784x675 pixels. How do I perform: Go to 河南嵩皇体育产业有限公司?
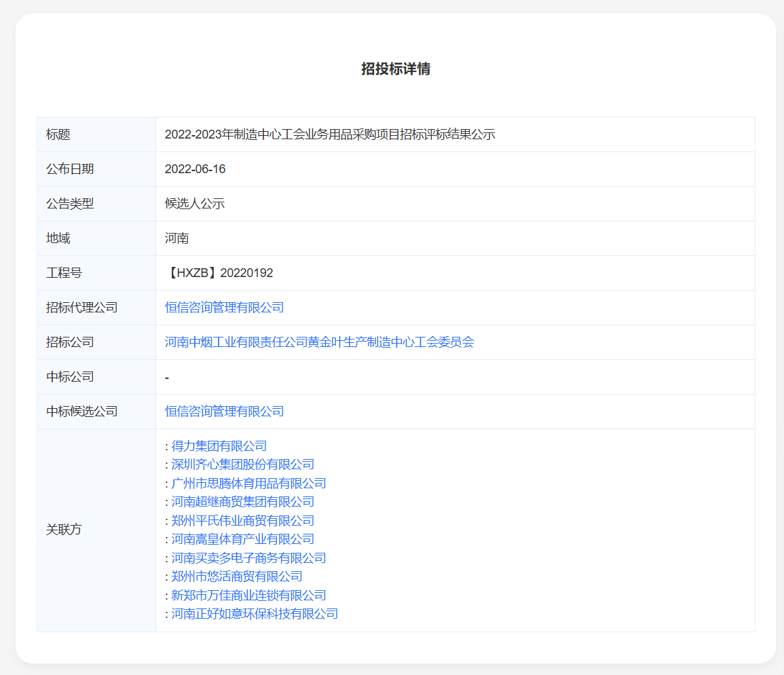(x=242, y=539)
